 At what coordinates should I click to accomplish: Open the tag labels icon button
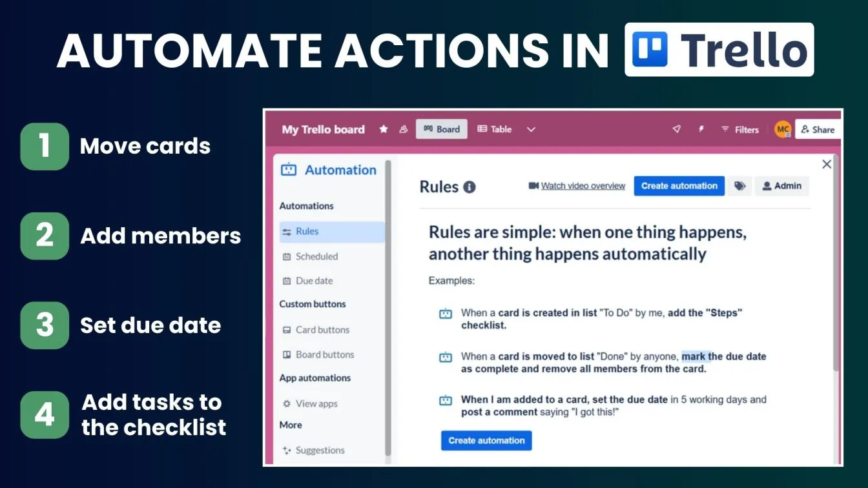(x=740, y=186)
